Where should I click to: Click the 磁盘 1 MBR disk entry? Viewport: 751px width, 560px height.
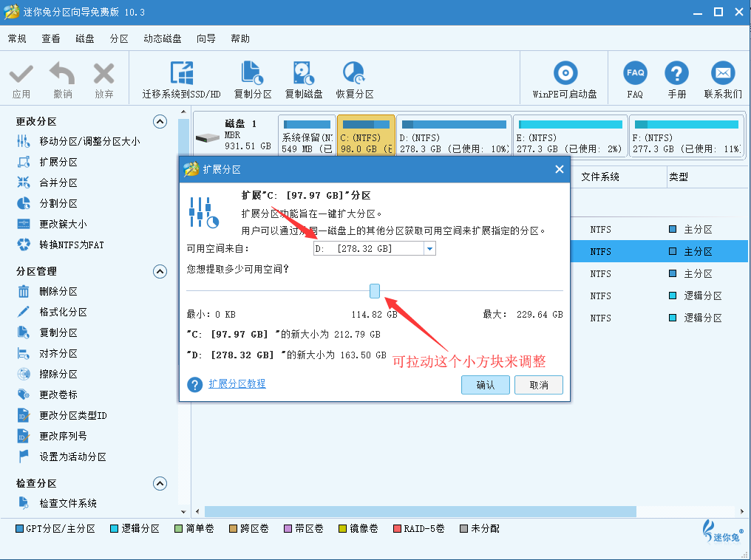click(235, 135)
